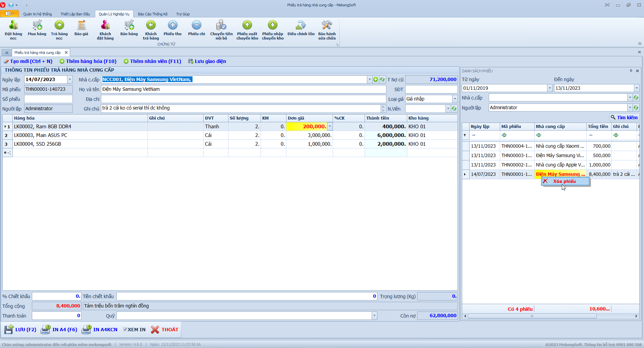
Task: Open Bảo hành sửa chữa tool icon
Action: pos(327,25)
